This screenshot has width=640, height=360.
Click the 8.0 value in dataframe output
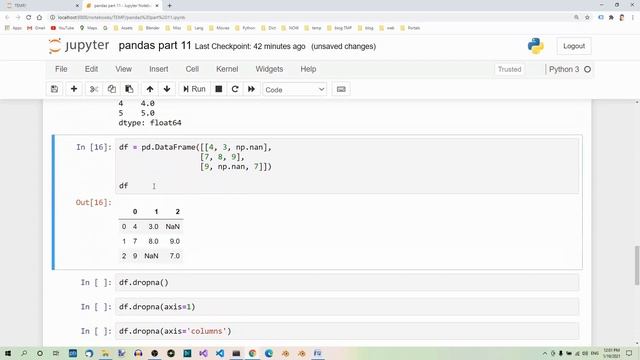[x=153, y=241]
